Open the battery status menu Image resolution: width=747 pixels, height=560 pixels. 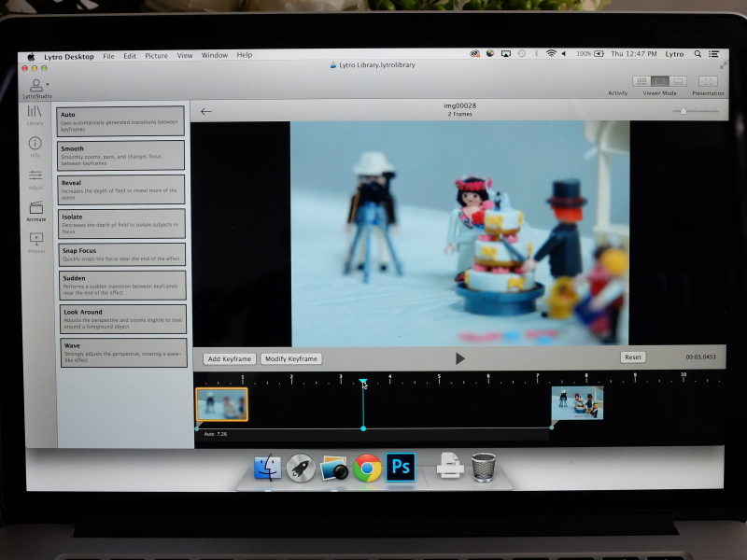598,54
